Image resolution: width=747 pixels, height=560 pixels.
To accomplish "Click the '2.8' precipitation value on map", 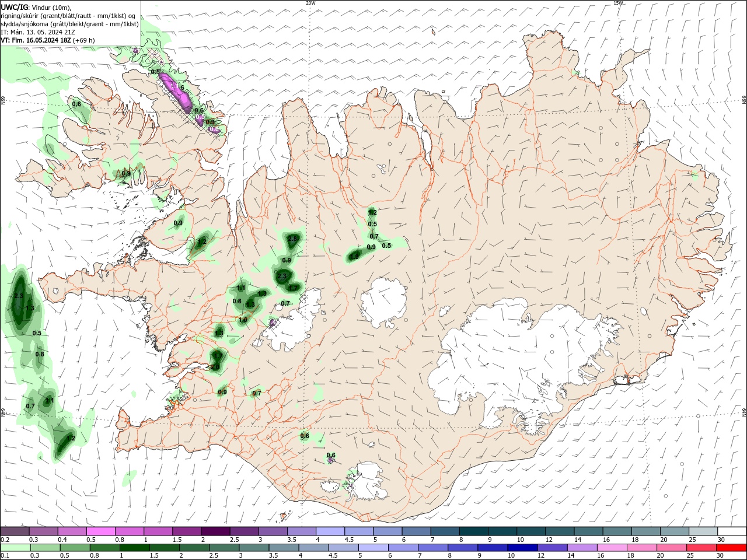I will [293, 239].
